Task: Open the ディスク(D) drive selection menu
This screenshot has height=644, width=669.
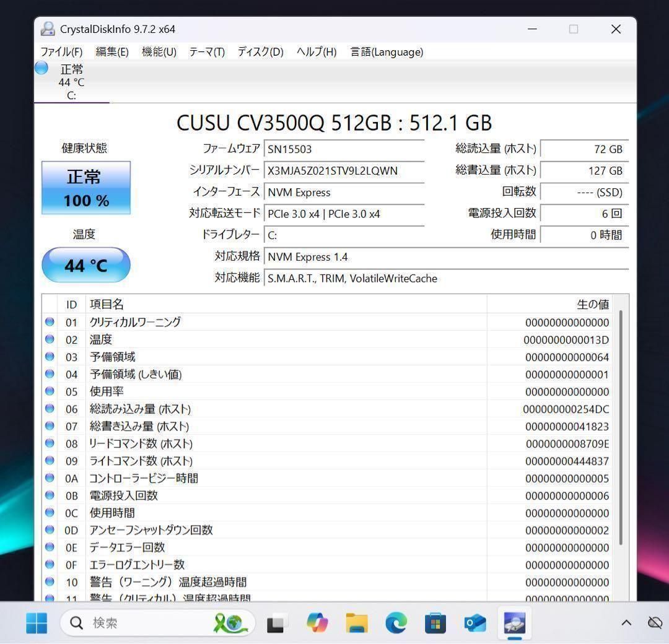Action: pos(260,52)
